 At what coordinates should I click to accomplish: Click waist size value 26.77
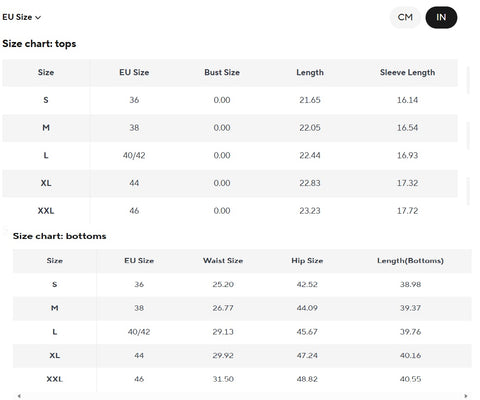click(223, 308)
